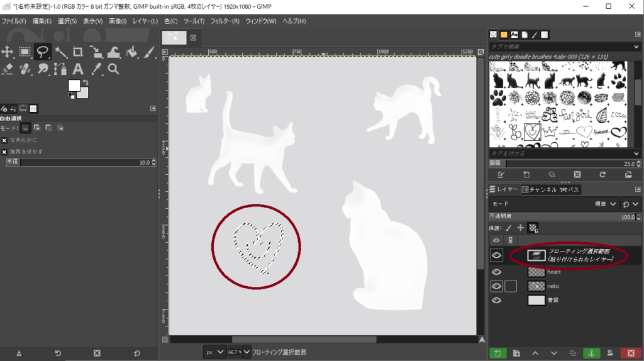Activate the Zoom magnifier tool
644x361 pixels.
114,69
